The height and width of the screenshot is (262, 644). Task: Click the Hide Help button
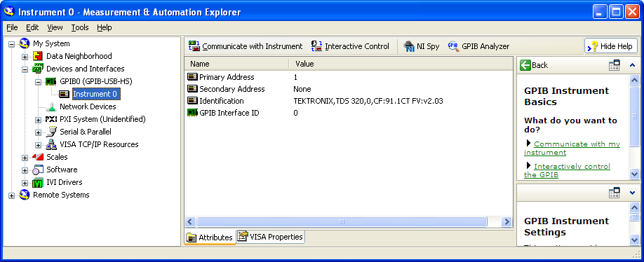[x=611, y=46]
